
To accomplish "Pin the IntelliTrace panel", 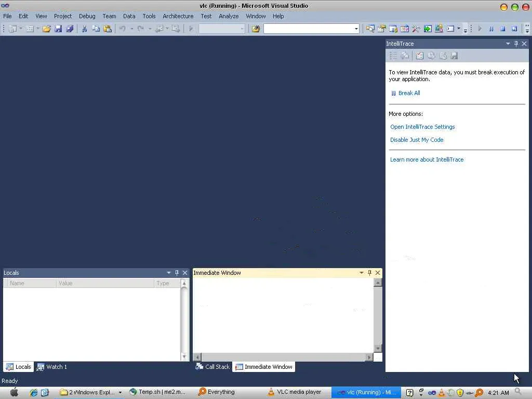I will click(x=516, y=44).
